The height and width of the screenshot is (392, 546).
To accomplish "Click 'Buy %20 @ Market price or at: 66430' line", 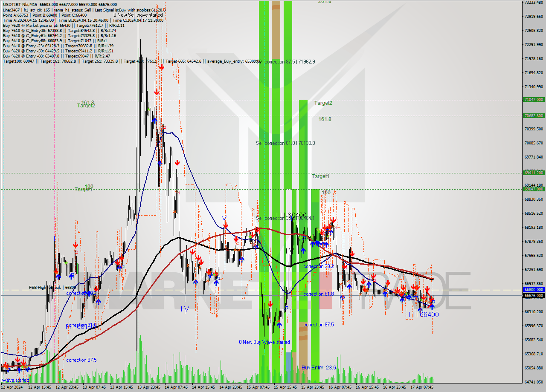I will point(64,25).
